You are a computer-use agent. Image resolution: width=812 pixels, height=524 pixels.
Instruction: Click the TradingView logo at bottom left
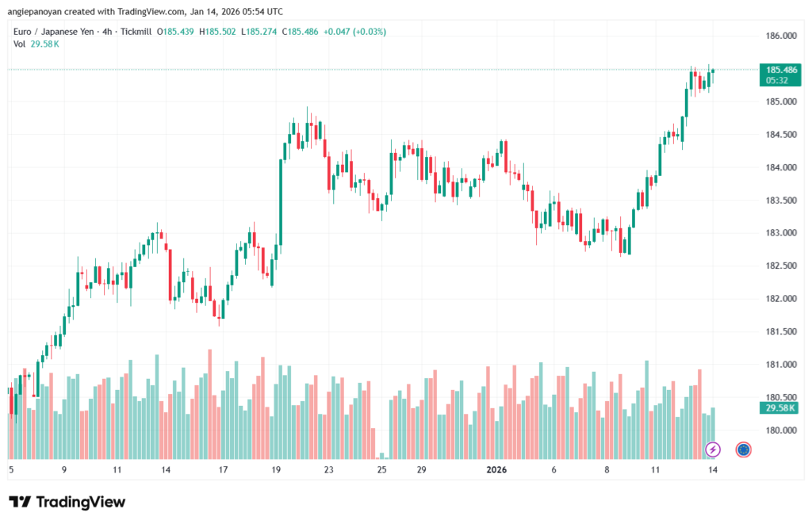[x=67, y=502]
